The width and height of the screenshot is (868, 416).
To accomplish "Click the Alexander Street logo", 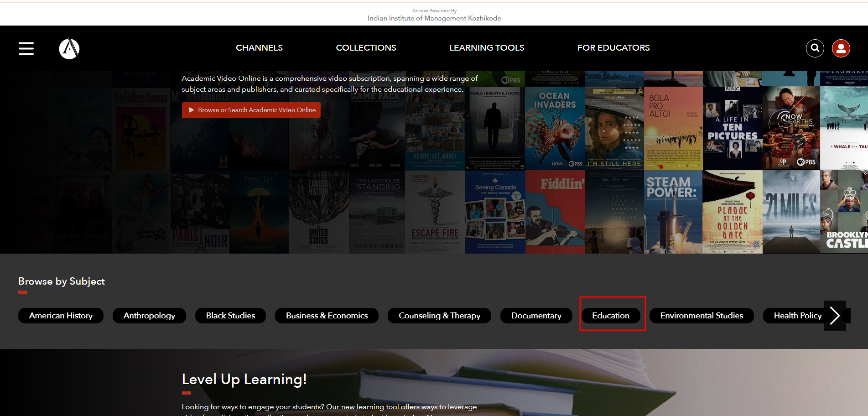I will [x=69, y=48].
